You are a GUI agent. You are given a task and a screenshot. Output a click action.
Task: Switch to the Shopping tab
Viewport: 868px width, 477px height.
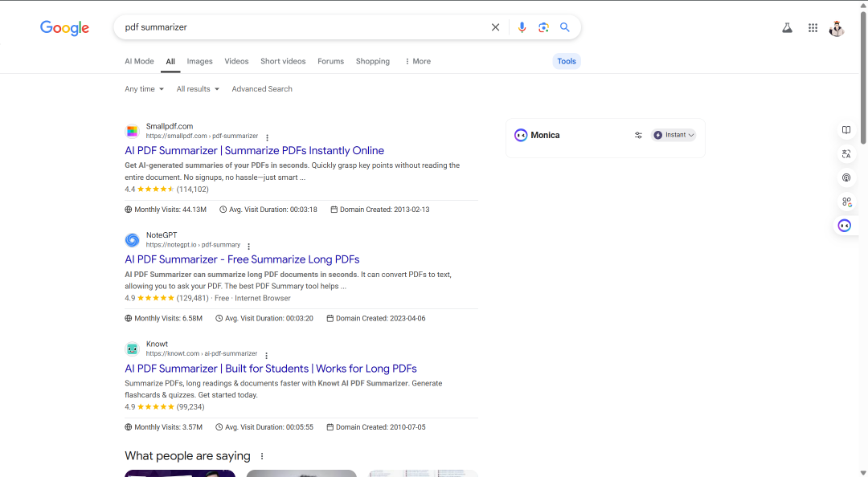373,61
